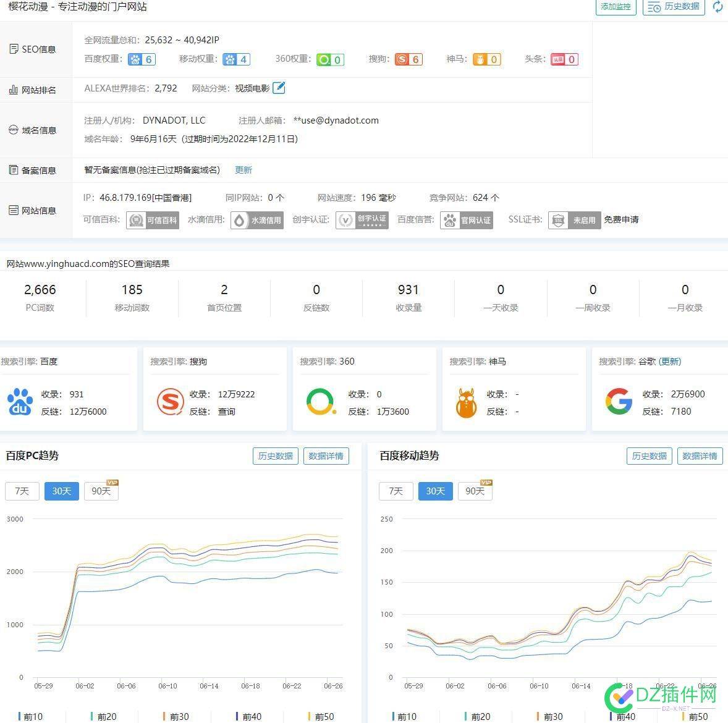Viewport: 728px width, 723px height.
Task: Select 90天 VIP tab in mobile trend chart
Action: [475, 491]
